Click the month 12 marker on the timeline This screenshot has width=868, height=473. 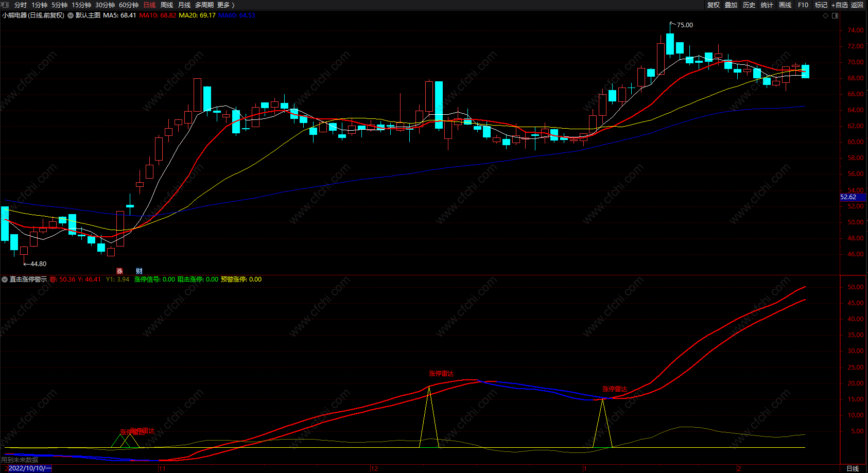tap(375, 469)
